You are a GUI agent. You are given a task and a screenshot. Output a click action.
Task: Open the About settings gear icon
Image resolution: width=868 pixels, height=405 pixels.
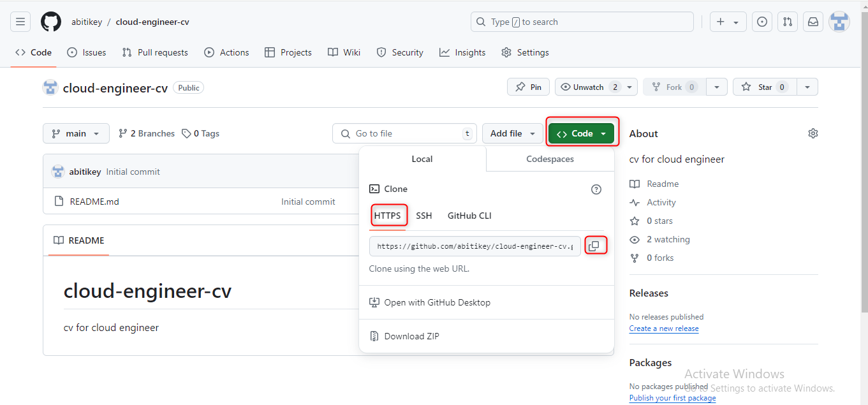pyautogui.click(x=813, y=133)
